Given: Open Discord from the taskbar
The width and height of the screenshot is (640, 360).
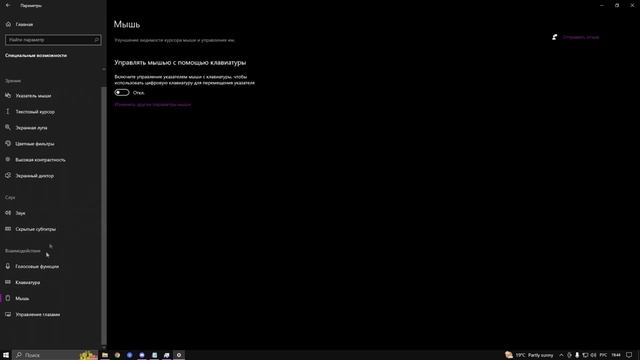Looking at the screenshot, I should pyautogui.click(x=142, y=355).
